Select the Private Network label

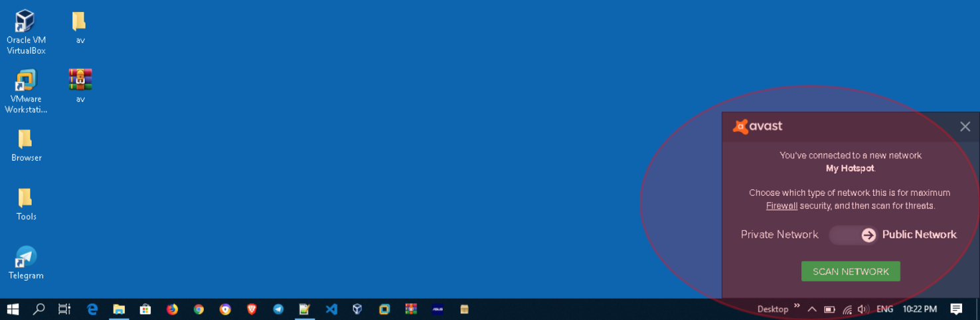[779, 234]
